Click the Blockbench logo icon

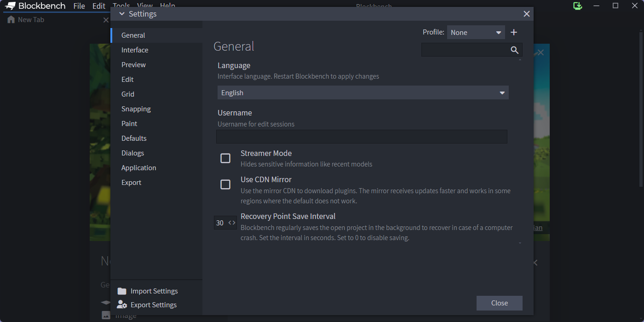(10, 6)
